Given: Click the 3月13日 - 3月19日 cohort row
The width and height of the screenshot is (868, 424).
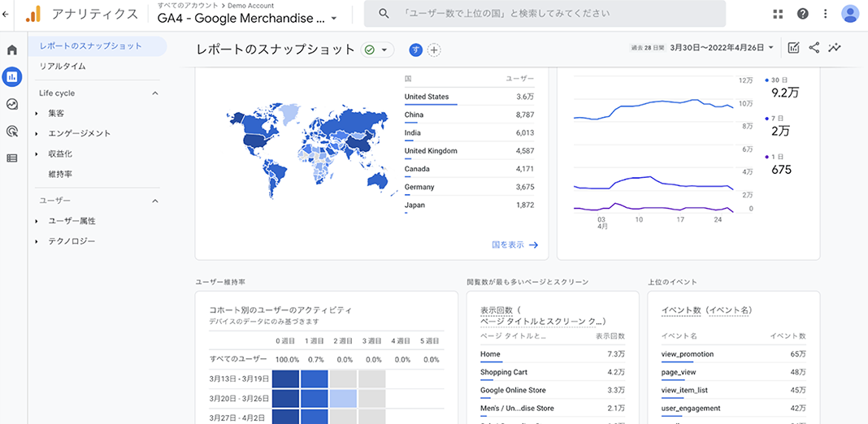Looking at the screenshot, I should pos(327,379).
